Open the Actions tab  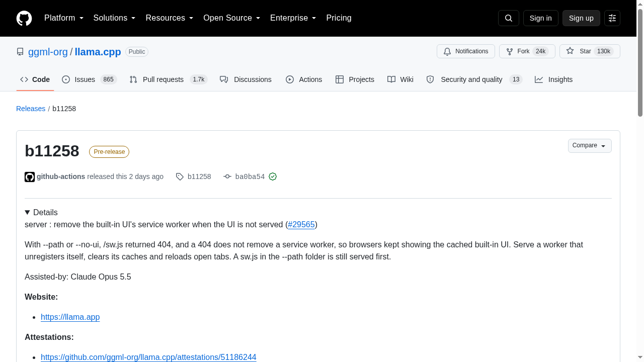point(304,79)
